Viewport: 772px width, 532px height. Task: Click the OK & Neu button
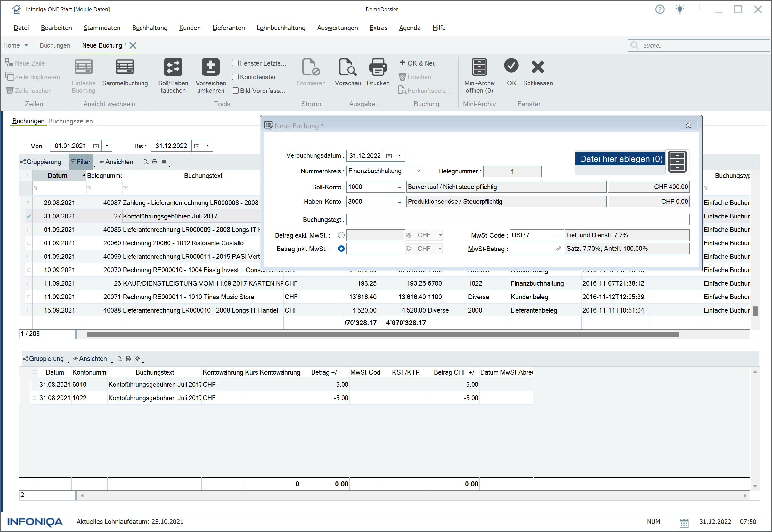coord(418,63)
